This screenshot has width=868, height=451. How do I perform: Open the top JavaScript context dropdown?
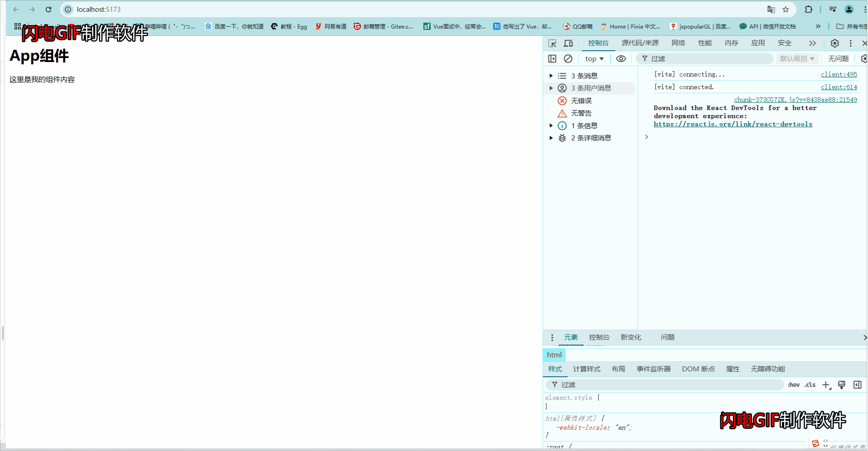[594, 58]
